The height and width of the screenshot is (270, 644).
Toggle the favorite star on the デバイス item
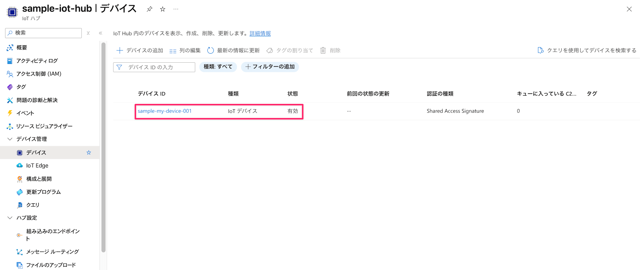click(89, 152)
